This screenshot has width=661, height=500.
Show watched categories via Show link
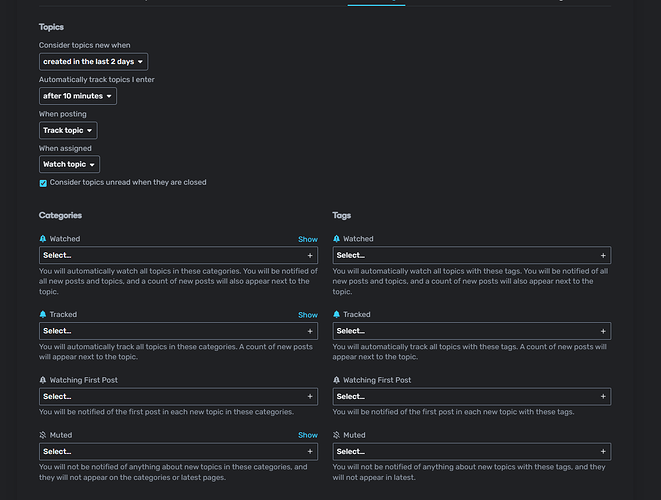click(308, 239)
